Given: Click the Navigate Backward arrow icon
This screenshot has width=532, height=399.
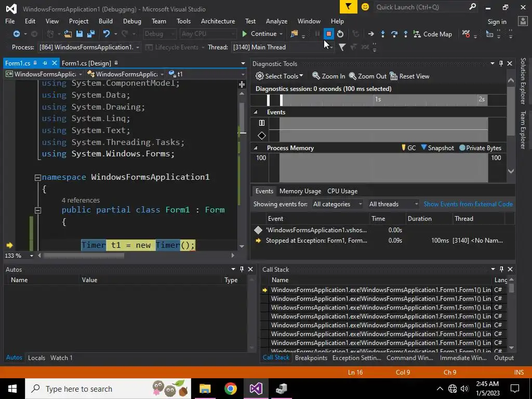Looking at the screenshot, I should pyautogui.click(x=16, y=34).
